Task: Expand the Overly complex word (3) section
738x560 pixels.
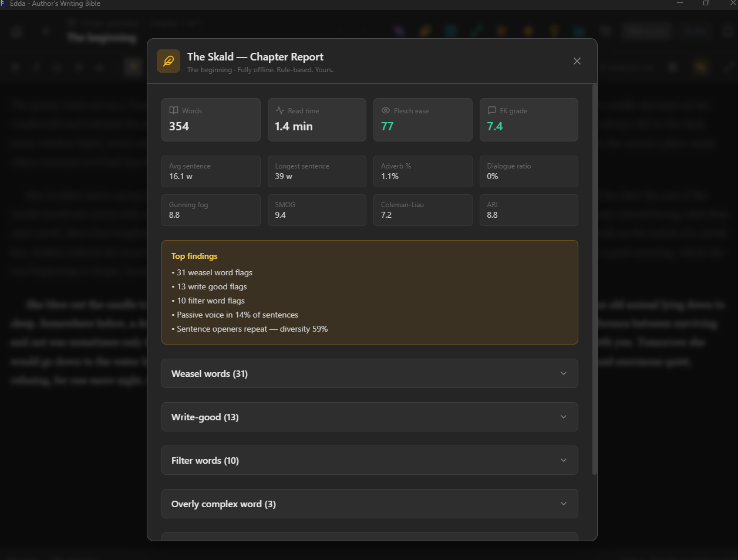Action: click(x=370, y=504)
